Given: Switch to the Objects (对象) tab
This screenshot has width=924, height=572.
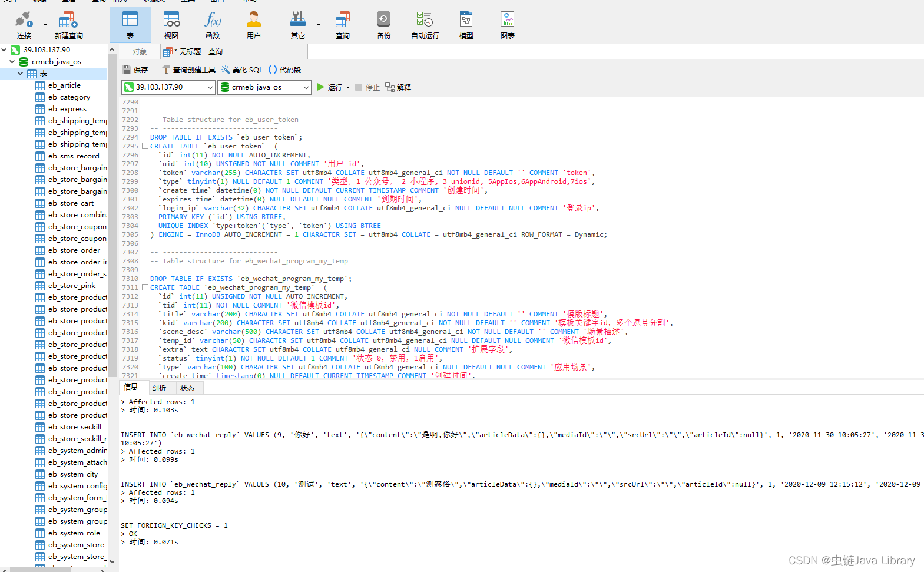Looking at the screenshot, I should pos(140,52).
